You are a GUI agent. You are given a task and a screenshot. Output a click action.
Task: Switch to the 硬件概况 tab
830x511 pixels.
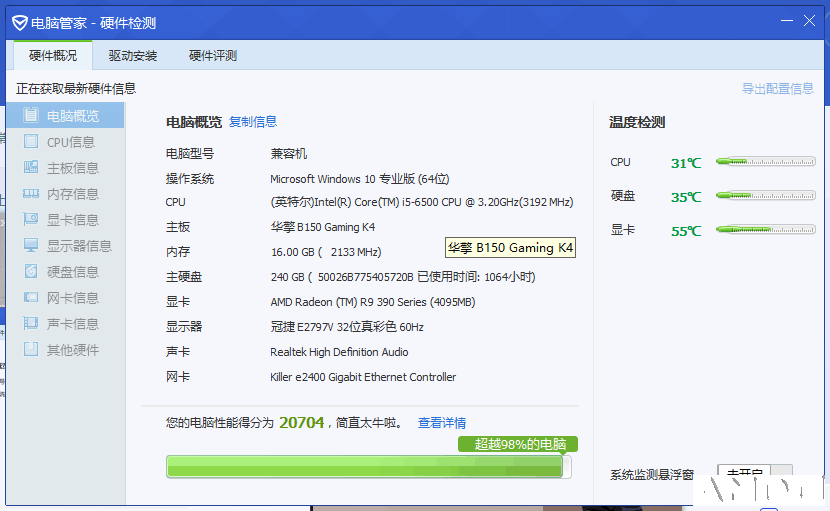coord(53,56)
